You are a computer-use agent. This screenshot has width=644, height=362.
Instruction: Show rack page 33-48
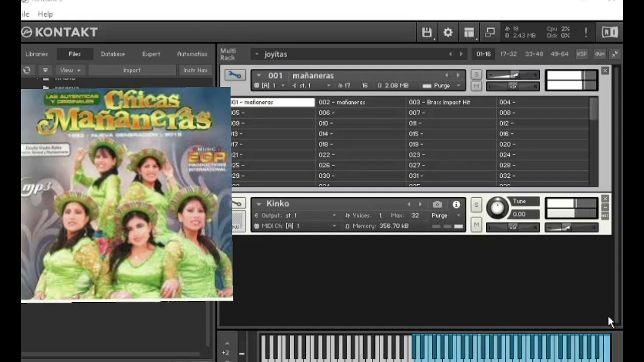534,54
